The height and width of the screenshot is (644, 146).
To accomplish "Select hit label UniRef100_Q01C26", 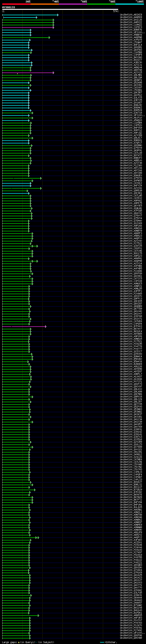I will tap(131, 20).
